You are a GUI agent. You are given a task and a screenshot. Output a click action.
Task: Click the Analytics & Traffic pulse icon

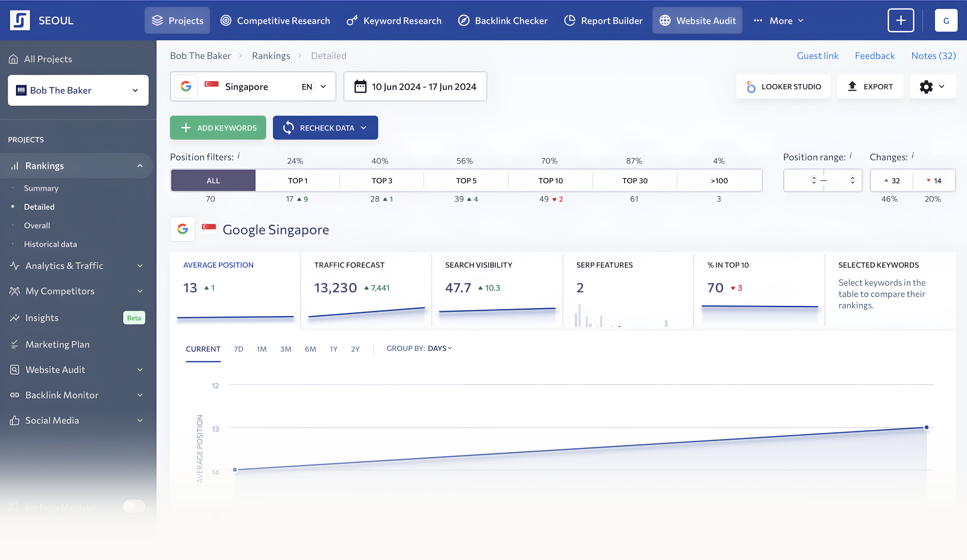pos(15,266)
